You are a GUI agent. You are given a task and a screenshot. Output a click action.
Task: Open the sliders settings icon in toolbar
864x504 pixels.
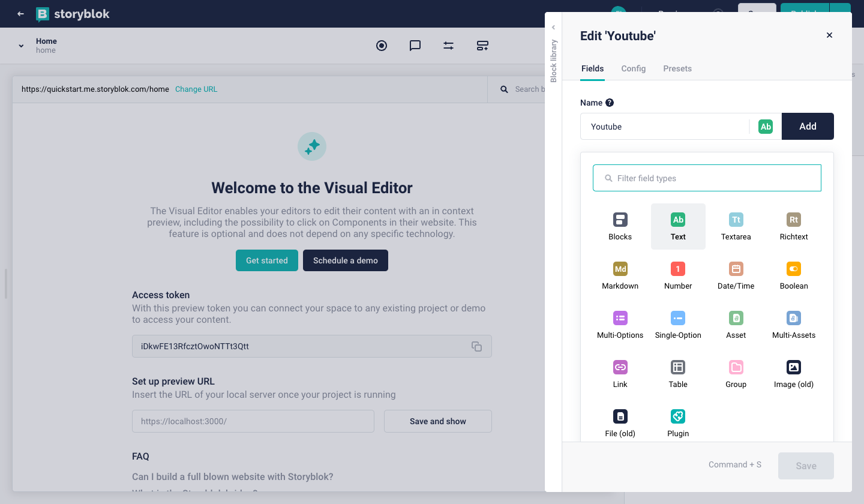point(449,46)
